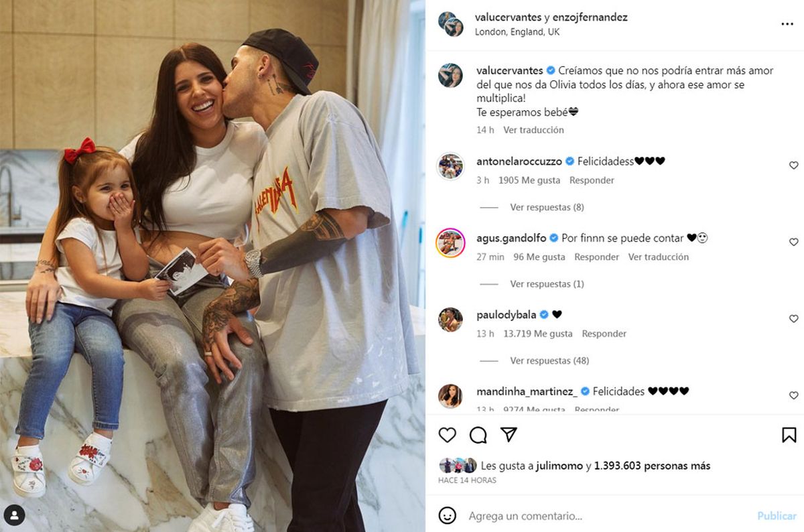Open valucervantes profile from the header
804x532 pixels.
pyautogui.click(x=508, y=17)
